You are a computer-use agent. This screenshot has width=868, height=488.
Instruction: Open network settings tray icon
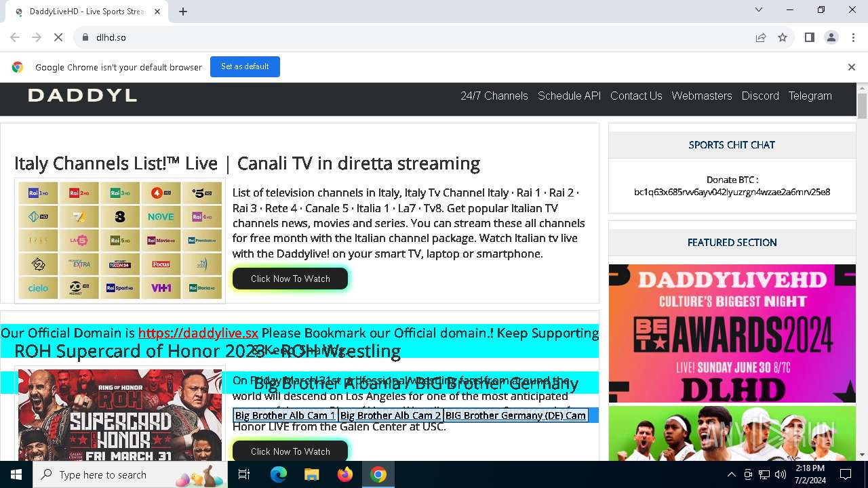[764, 474]
